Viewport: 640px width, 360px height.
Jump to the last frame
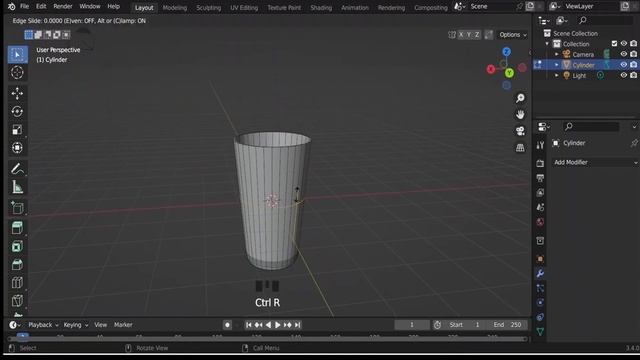(298, 325)
